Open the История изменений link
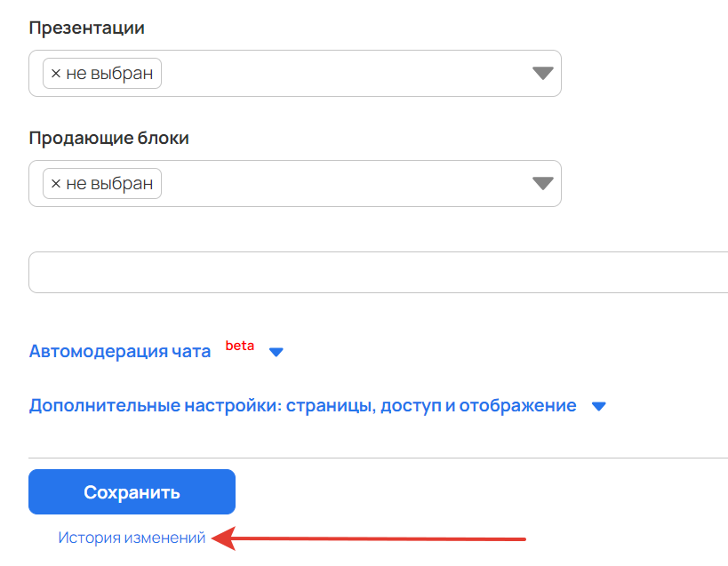This screenshot has height=566, width=728. (132, 538)
